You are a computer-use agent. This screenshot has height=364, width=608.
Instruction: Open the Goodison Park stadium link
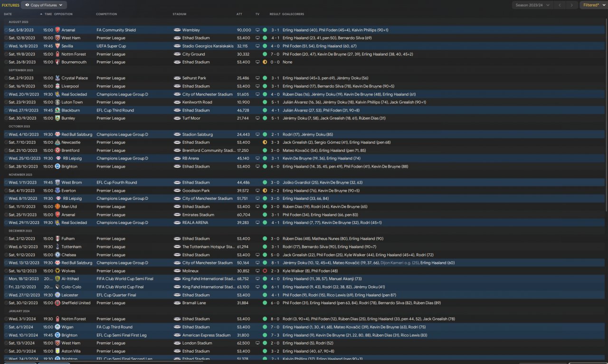tap(196, 191)
